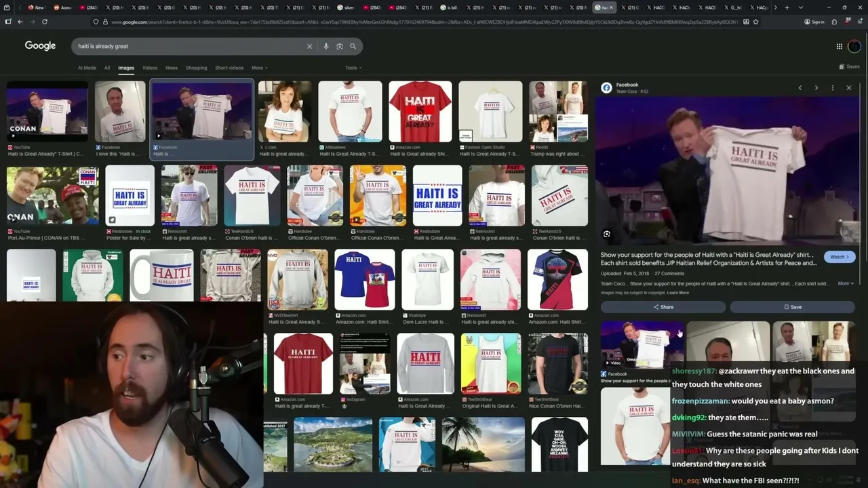868x488 pixels.
Task: Open the Haiti Is Already Great mug image
Action: [161, 275]
